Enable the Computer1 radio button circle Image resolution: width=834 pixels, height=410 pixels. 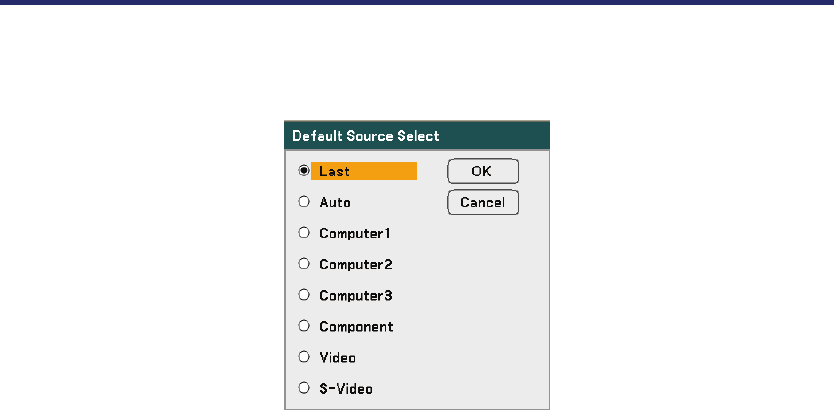point(304,233)
